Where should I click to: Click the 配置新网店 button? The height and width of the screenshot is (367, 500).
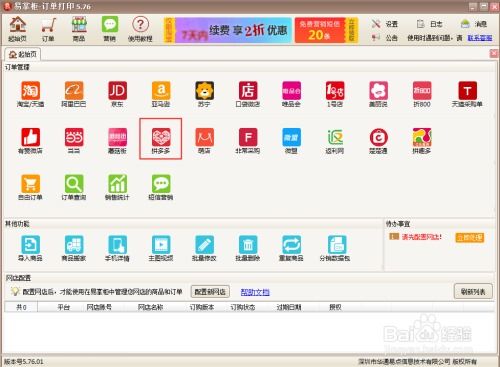210,292
